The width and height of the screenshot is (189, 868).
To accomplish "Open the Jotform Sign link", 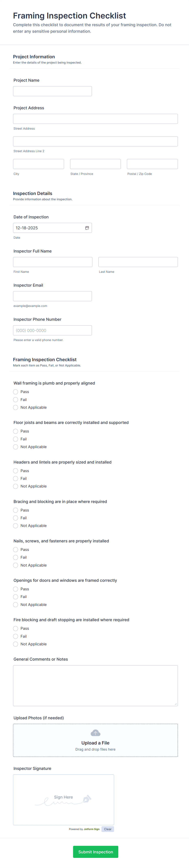I will [91, 829].
